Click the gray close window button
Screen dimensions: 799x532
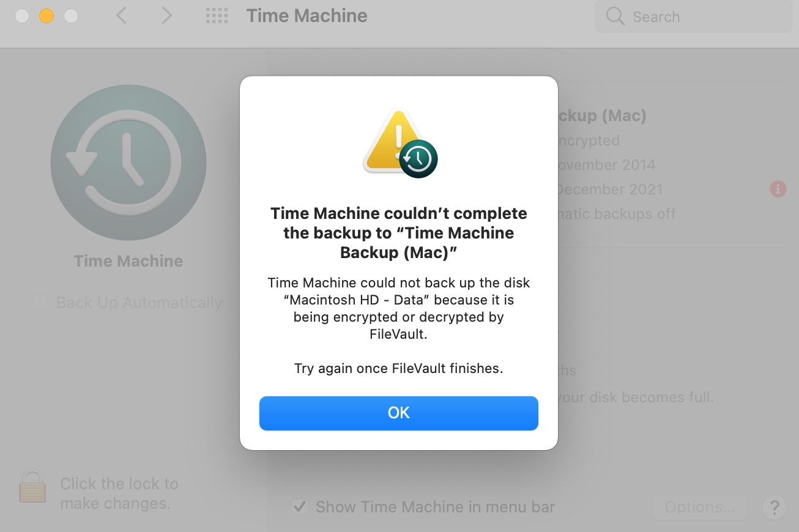[22, 16]
